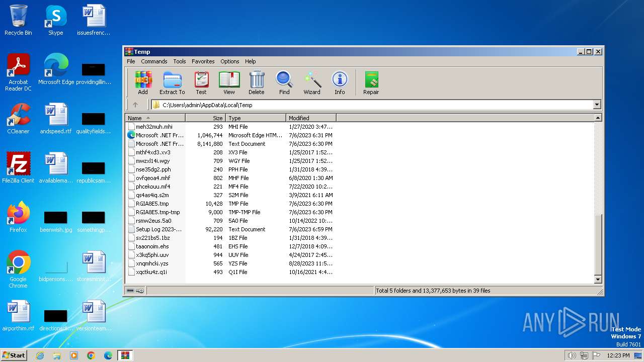
Task: Sort files by the Modified column header
Action: 311,118
